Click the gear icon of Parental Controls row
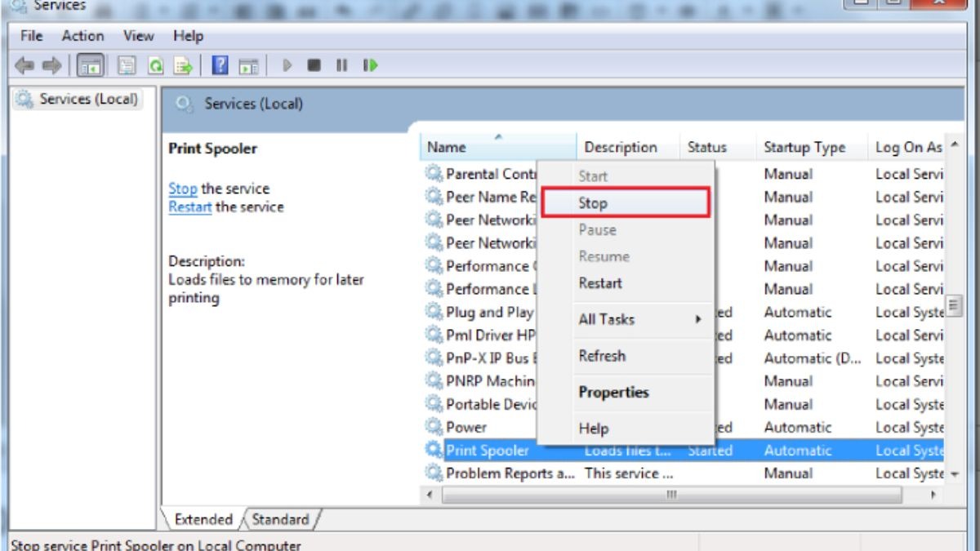Screen dimensions: 980x551 click(434, 174)
